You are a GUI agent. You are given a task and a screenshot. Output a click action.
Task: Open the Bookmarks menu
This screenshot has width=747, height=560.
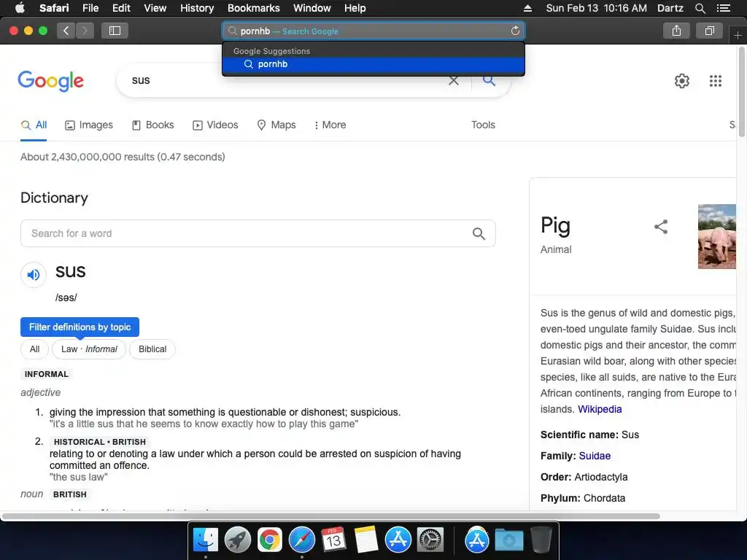click(253, 8)
